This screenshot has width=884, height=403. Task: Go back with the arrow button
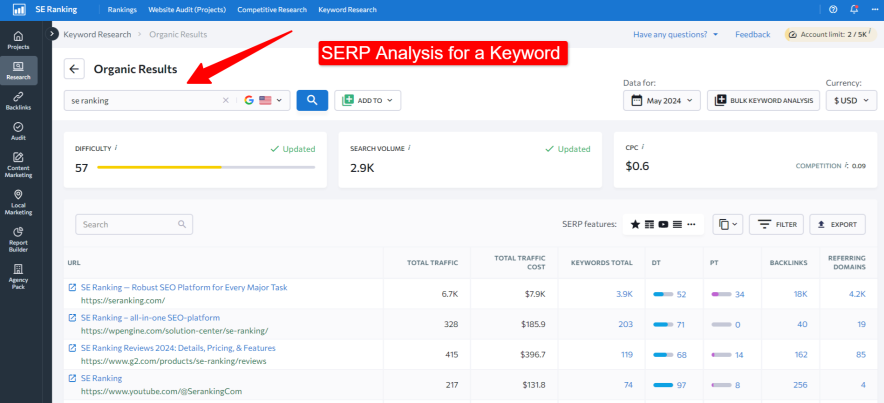[x=74, y=69]
